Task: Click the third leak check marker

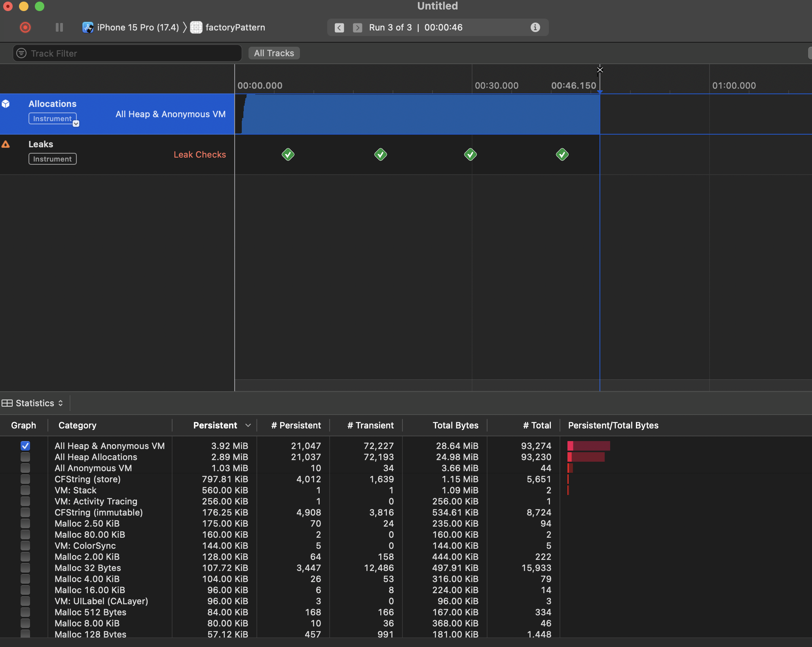Action: (x=471, y=154)
